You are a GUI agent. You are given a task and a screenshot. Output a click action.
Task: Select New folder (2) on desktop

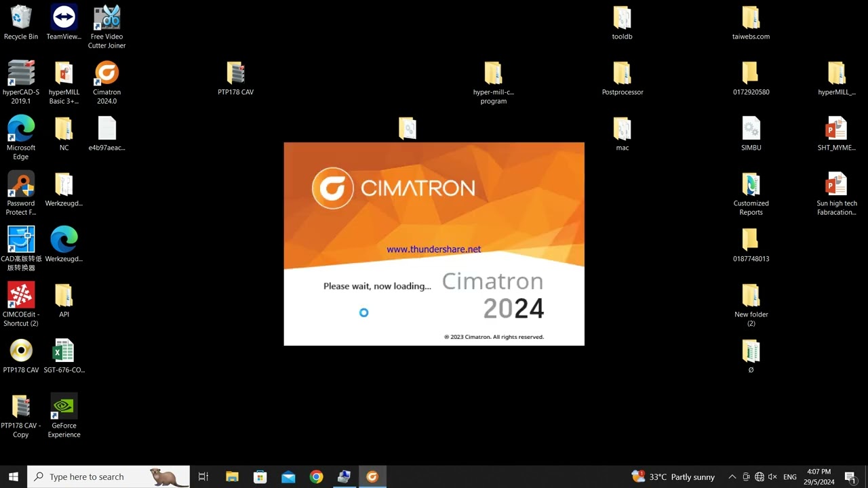tap(751, 305)
